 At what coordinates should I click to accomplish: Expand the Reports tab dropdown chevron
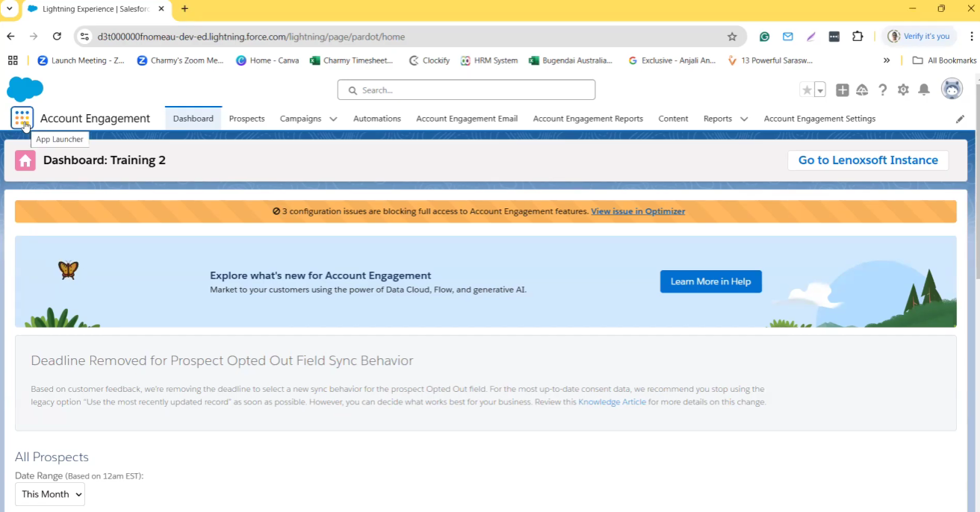(744, 119)
